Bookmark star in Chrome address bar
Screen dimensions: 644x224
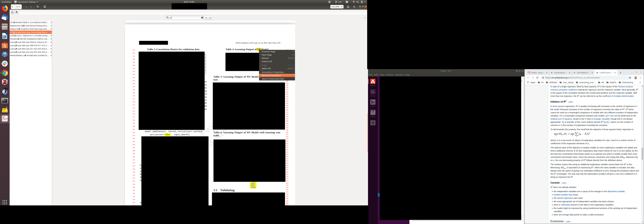point(630,78)
